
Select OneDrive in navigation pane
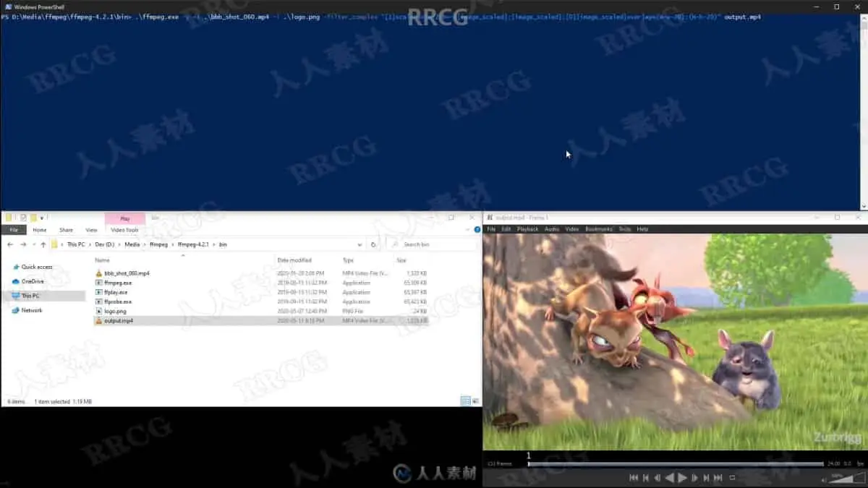click(x=32, y=281)
